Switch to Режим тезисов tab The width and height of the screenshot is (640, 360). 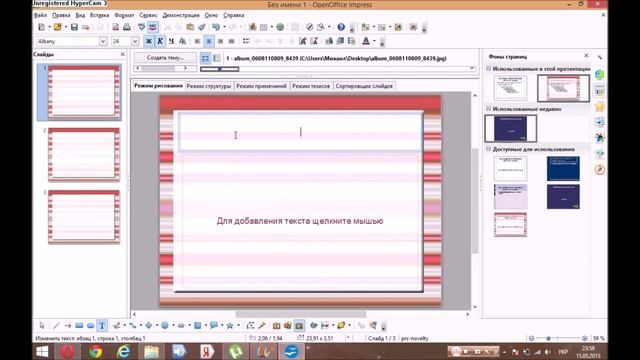[311, 86]
